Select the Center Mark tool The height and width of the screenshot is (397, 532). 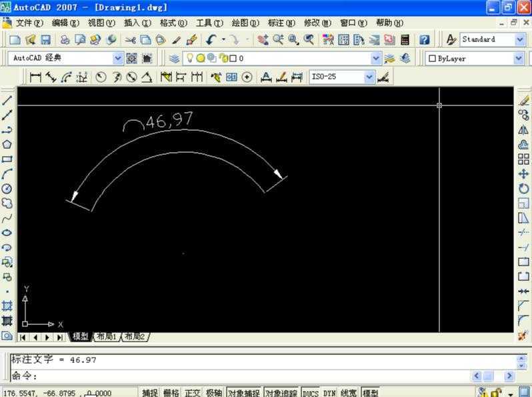coord(247,77)
